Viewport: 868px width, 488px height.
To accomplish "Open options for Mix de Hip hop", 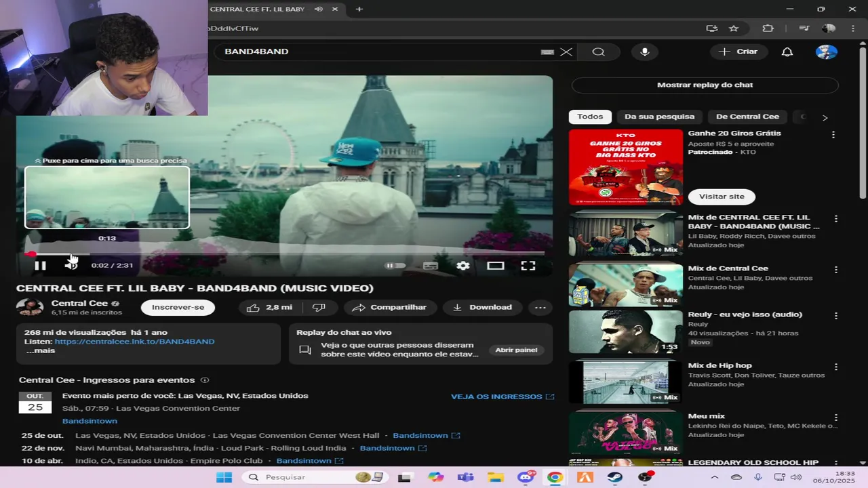I will [x=836, y=367].
